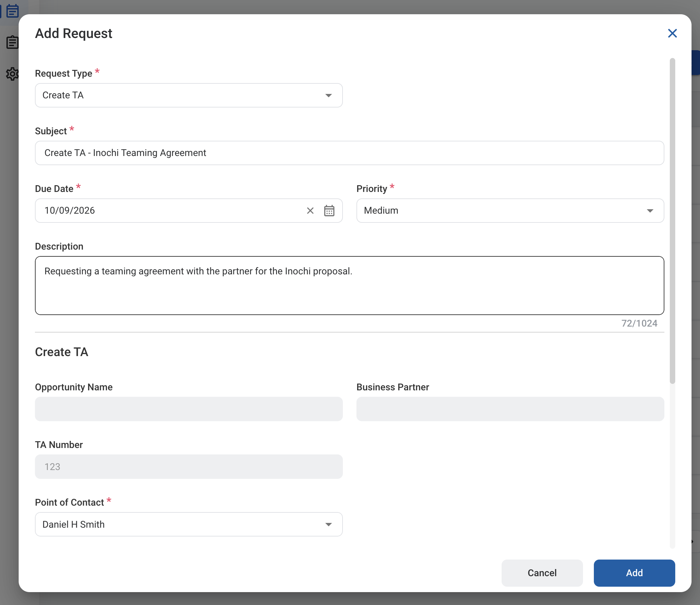700x605 pixels.
Task: Click the Add Request dialog title
Action: [x=74, y=33]
